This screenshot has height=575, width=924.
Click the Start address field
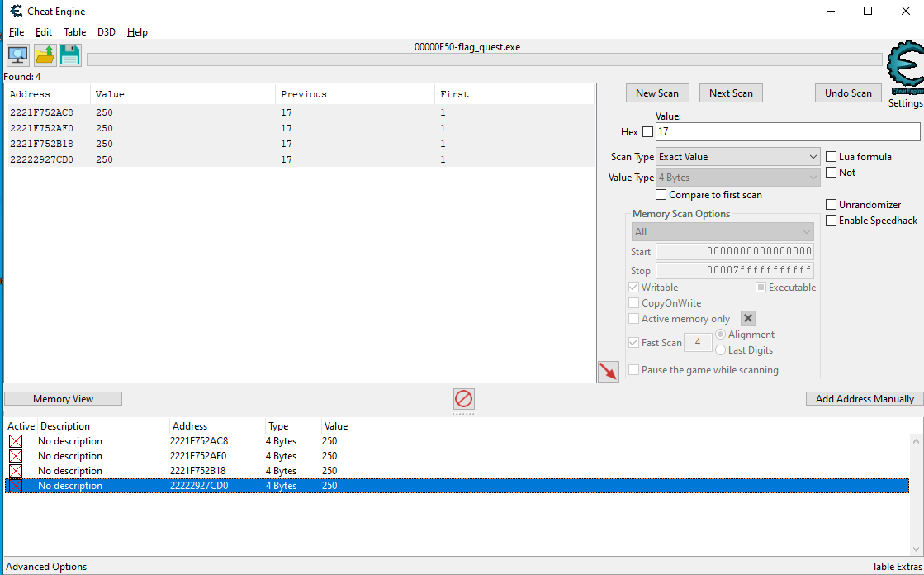point(735,252)
